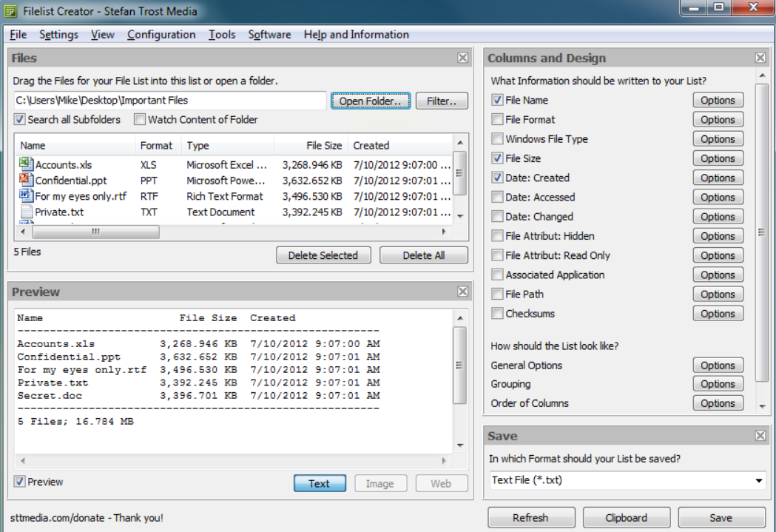Click the Open Folder button
Viewport: 776px width, 532px height.
(x=370, y=101)
